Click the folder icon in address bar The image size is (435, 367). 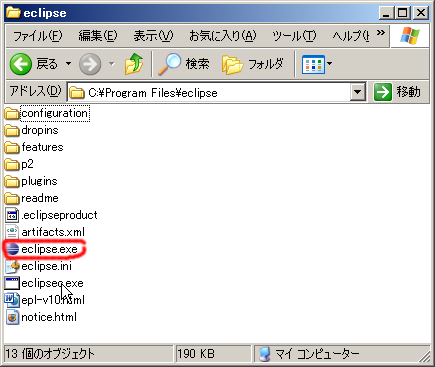tap(77, 93)
